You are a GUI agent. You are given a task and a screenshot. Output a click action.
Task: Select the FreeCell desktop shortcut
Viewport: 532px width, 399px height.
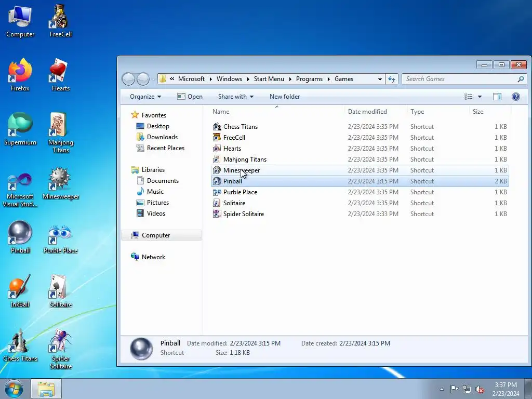pos(60,22)
